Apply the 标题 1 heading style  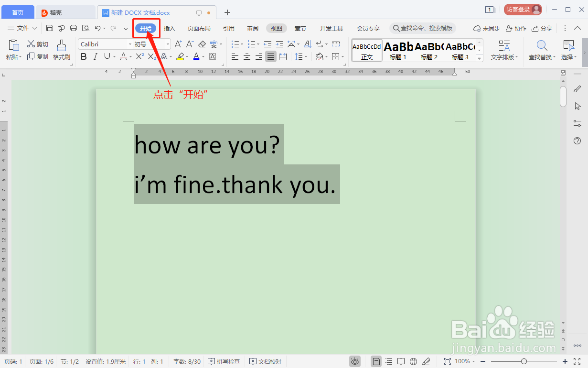coord(398,50)
